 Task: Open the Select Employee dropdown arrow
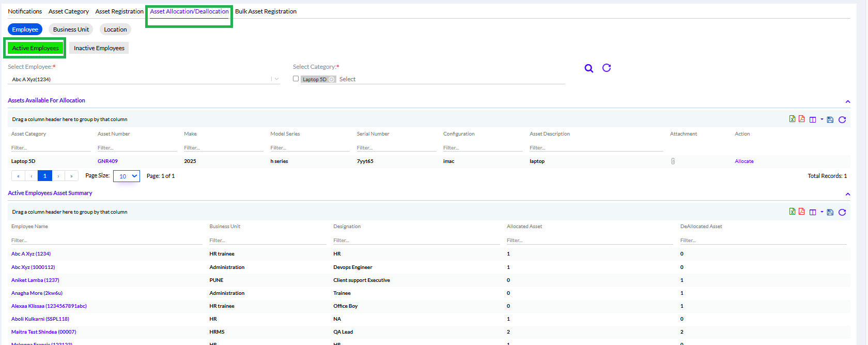(x=277, y=79)
